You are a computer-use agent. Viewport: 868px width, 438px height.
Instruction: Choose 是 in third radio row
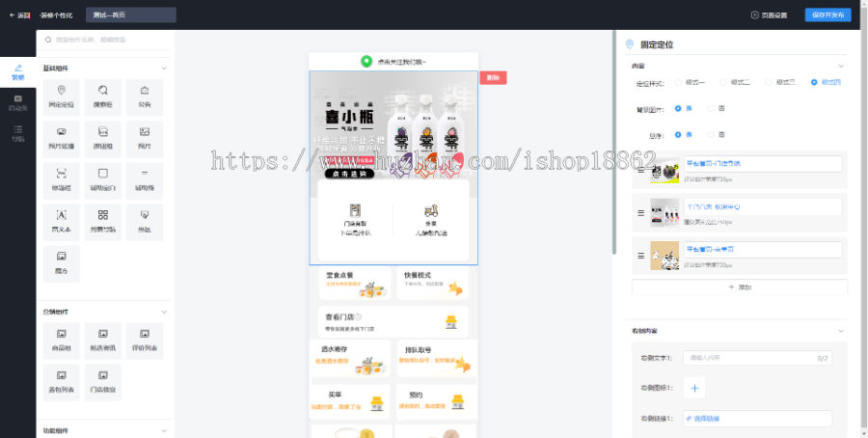[x=678, y=134]
